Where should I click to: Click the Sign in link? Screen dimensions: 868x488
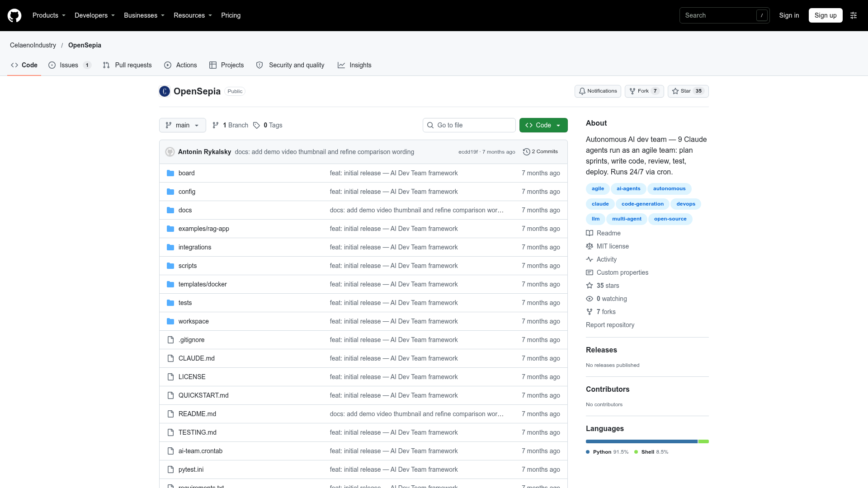tap(789, 15)
